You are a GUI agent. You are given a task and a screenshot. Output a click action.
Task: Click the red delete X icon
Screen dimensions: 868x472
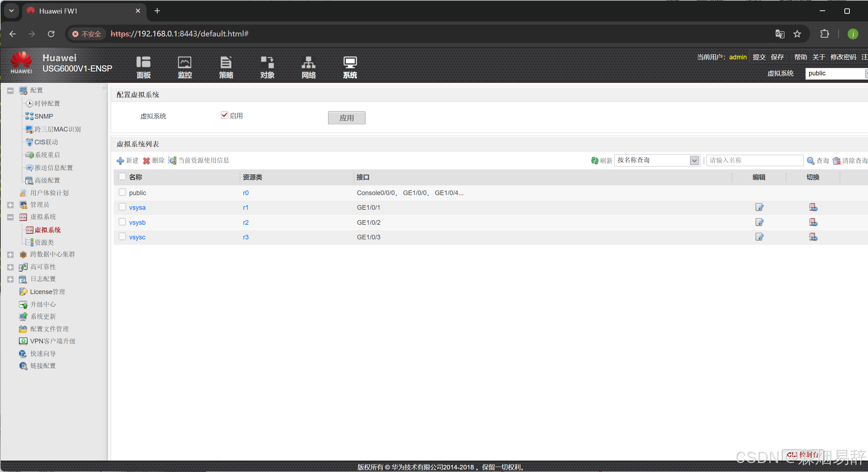pos(147,161)
